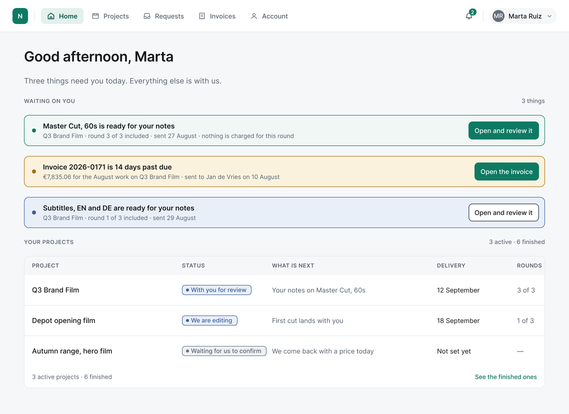Click the 3 things counter text
Image resolution: width=569 pixels, height=414 pixels.
(x=533, y=101)
